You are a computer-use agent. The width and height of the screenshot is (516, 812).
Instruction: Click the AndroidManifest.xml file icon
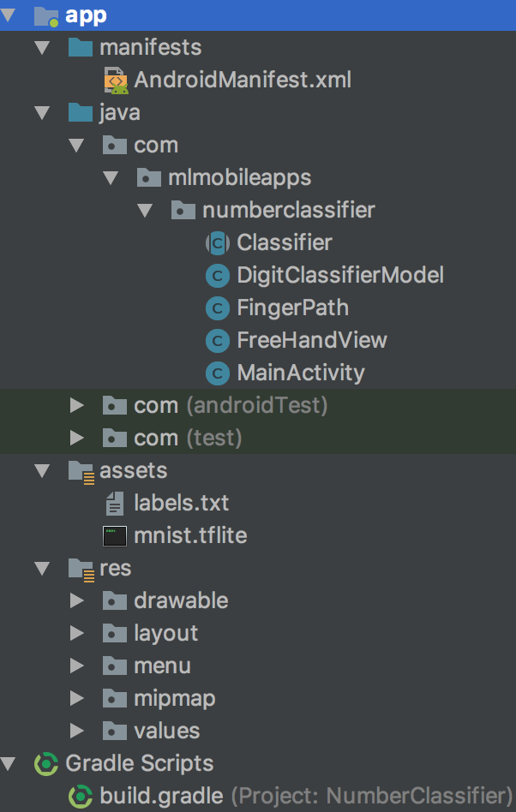coord(116,81)
